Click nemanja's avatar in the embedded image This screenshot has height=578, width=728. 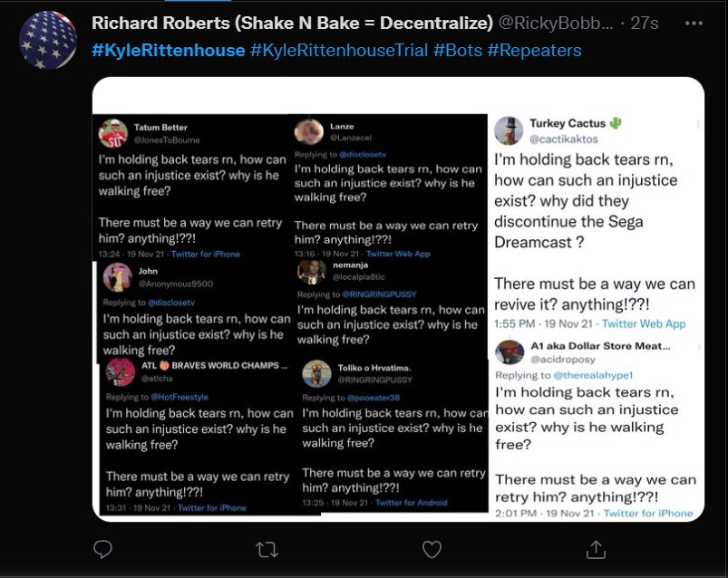[x=311, y=270]
